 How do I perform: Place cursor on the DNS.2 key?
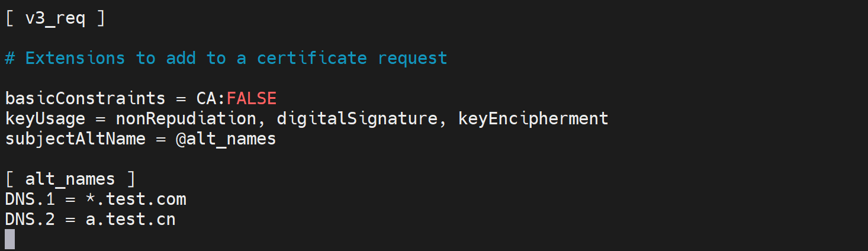pos(30,219)
